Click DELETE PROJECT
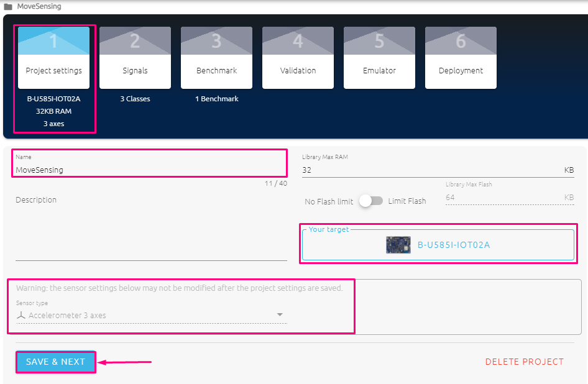The image size is (588, 384). pos(524,362)
